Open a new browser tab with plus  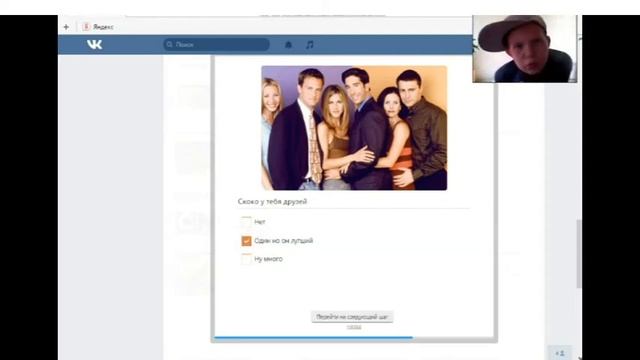(66, 27)
